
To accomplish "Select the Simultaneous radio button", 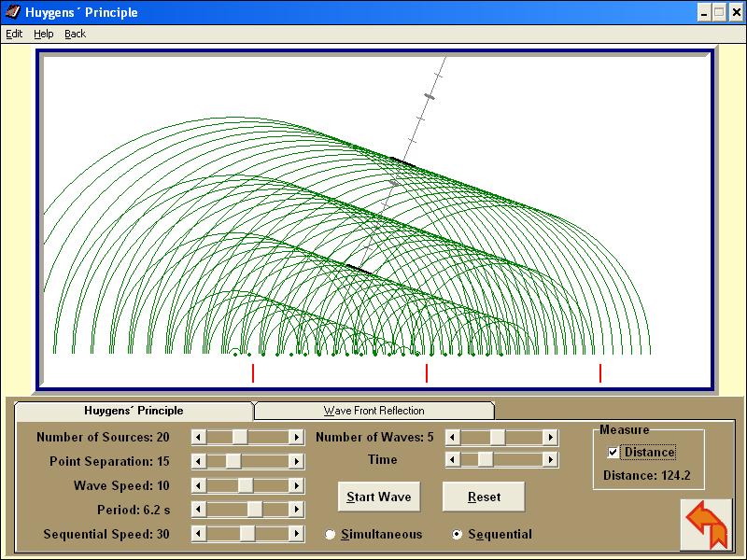I will [330, 534].
